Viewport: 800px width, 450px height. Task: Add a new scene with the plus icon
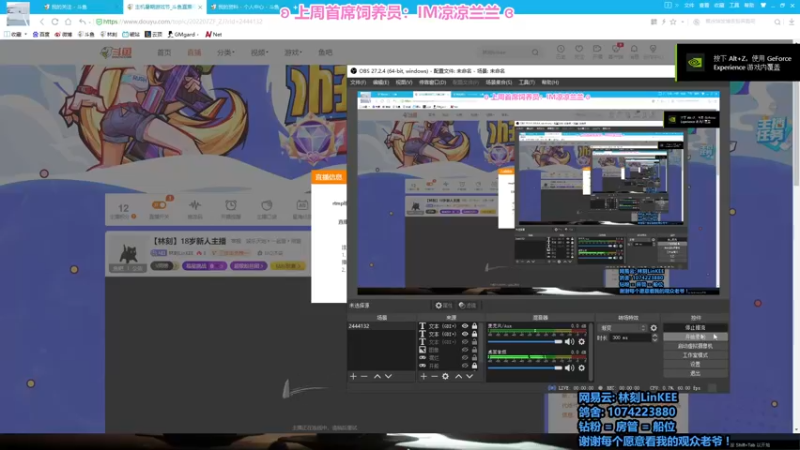pos(353,377)
